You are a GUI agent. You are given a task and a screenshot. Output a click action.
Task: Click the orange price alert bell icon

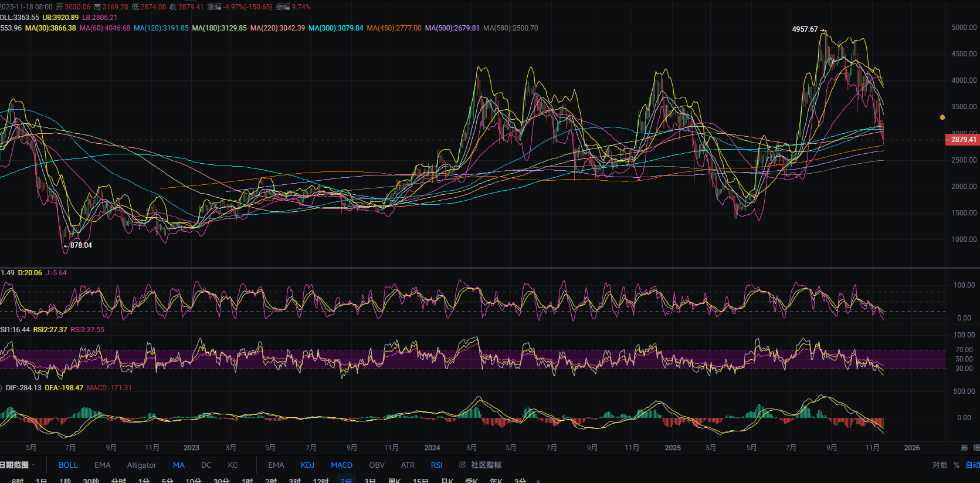pos(942,117)
